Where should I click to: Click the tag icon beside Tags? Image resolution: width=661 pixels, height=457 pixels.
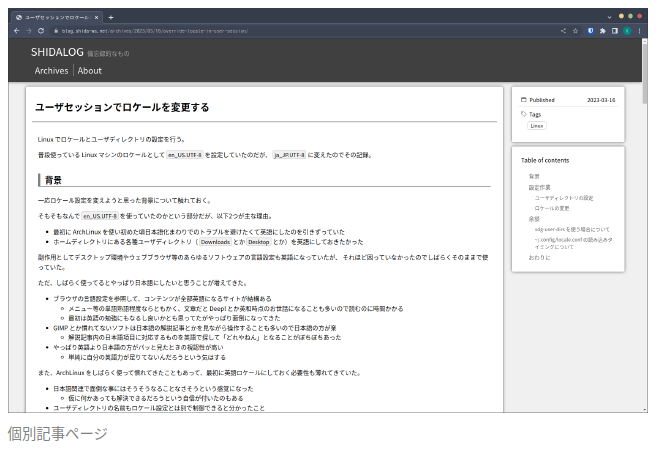524,114
